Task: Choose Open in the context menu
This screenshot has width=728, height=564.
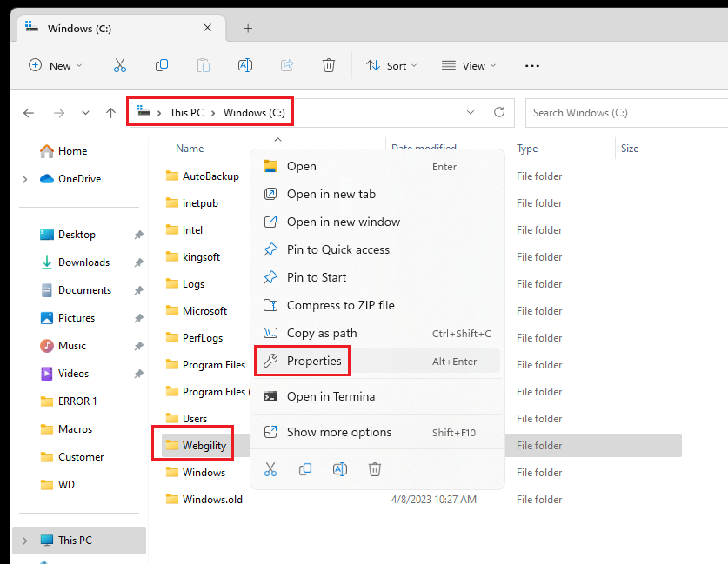Action: 377,167
